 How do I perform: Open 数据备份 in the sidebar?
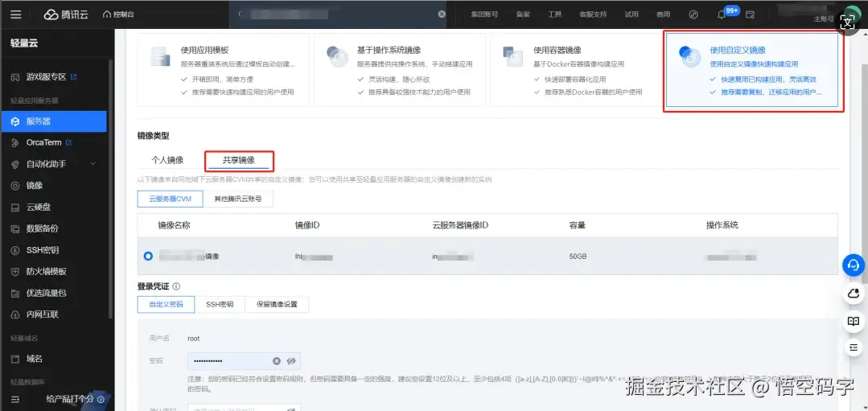tap(42, 228)
